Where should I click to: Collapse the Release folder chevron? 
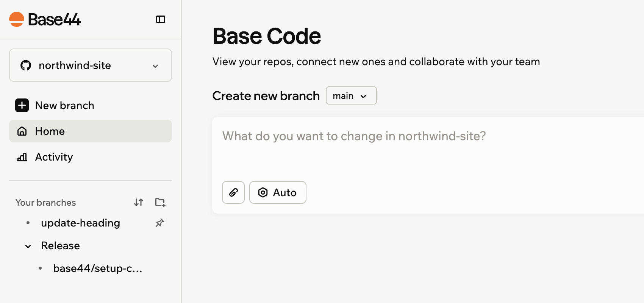28,246
